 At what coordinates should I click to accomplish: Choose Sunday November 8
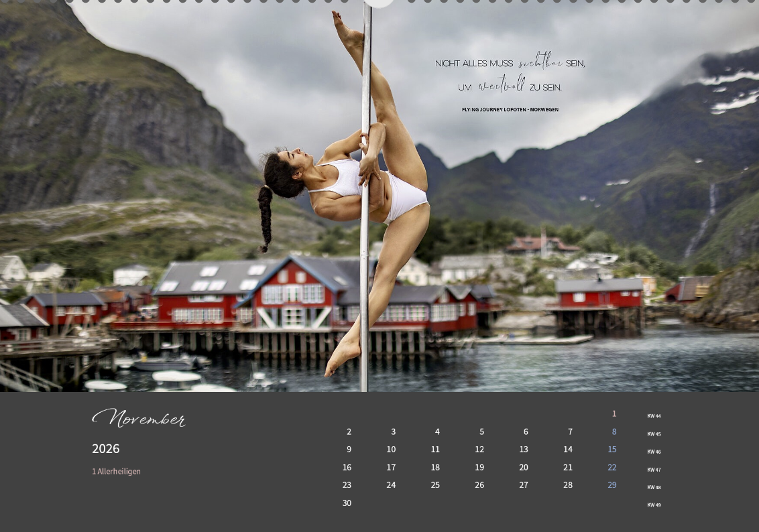coord(614,432)
